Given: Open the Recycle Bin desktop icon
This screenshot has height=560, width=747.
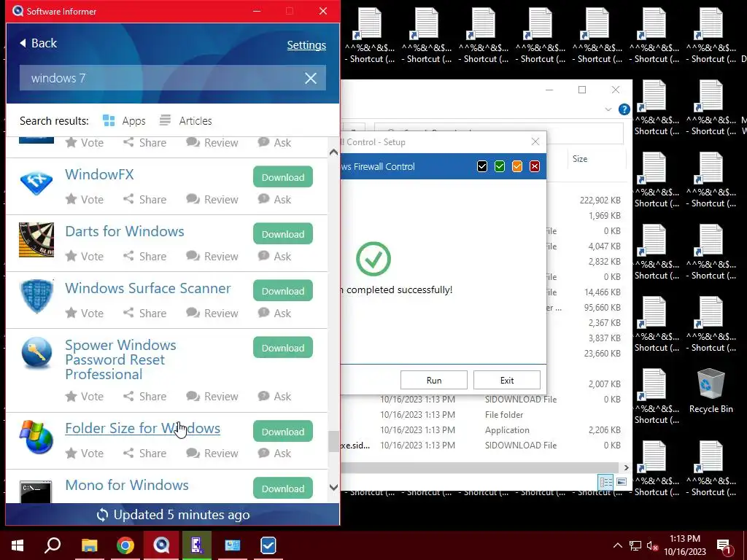Looking at the screenshot, I should (711, 391).
